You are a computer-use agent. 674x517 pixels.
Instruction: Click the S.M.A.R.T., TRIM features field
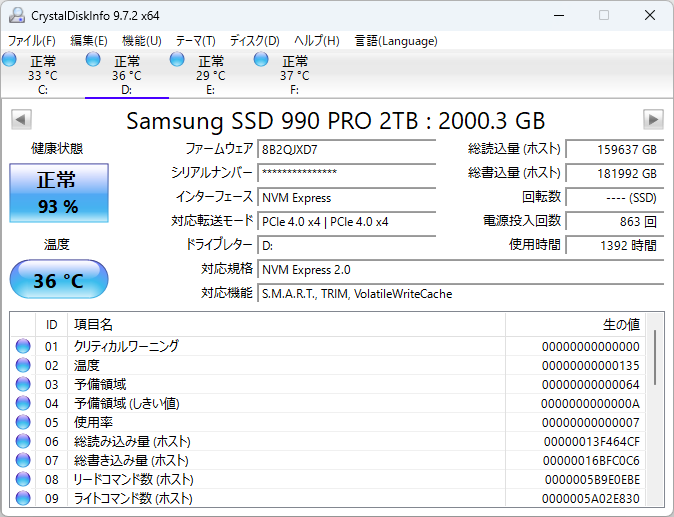click(x=461, y=294)
